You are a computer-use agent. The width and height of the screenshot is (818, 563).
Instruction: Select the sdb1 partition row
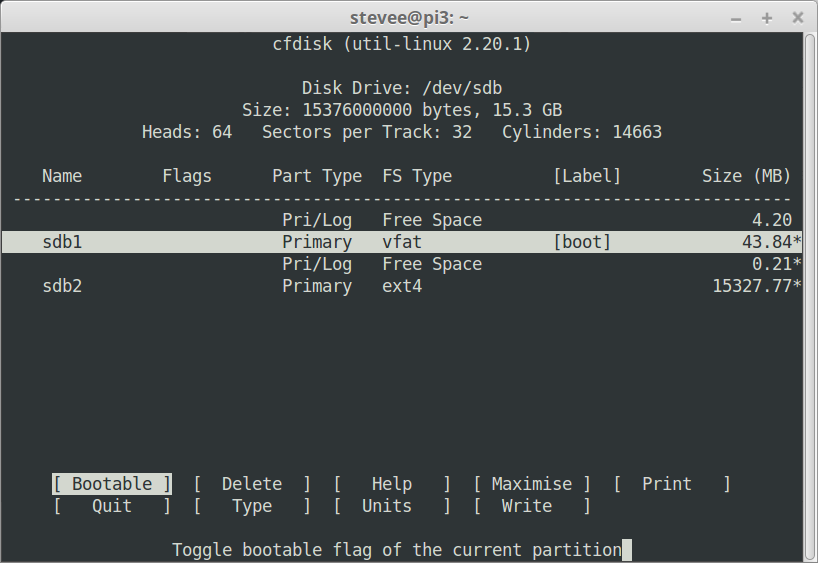400,242
